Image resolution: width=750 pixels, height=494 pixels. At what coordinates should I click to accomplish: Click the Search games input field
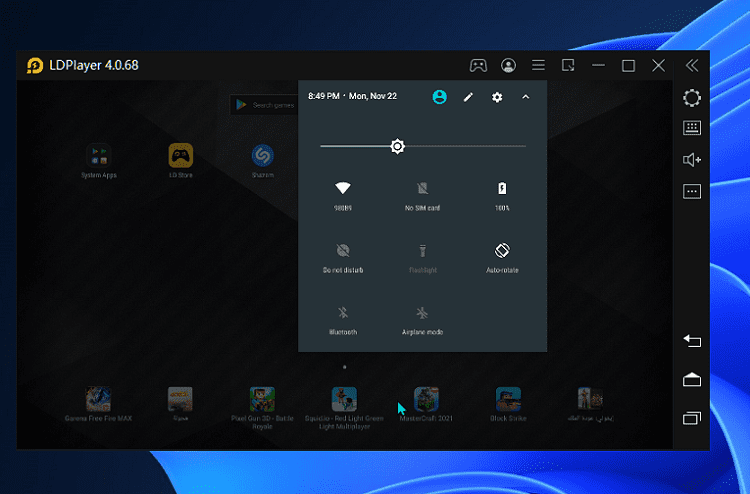click(264, 105)
